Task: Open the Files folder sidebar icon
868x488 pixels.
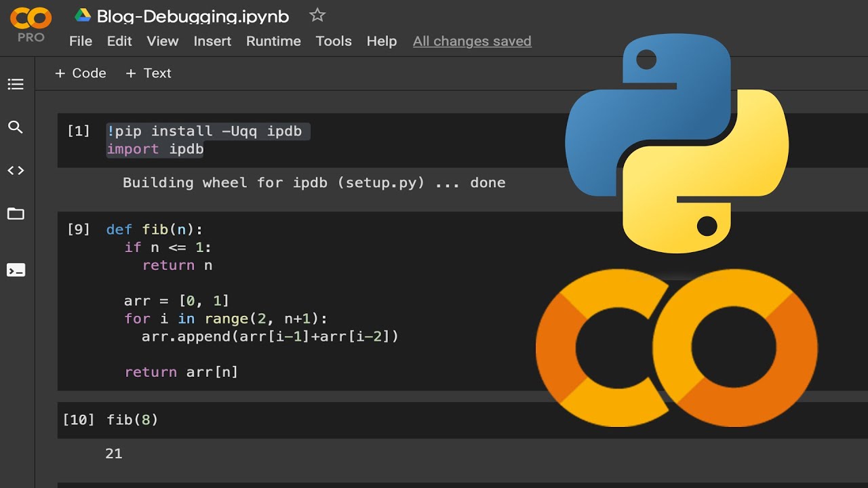Action: coord(16,214)
